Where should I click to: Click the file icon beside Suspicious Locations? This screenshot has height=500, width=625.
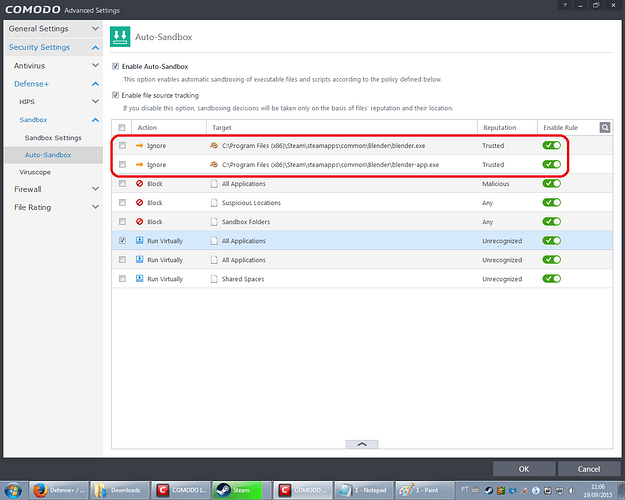click(214, 203)
